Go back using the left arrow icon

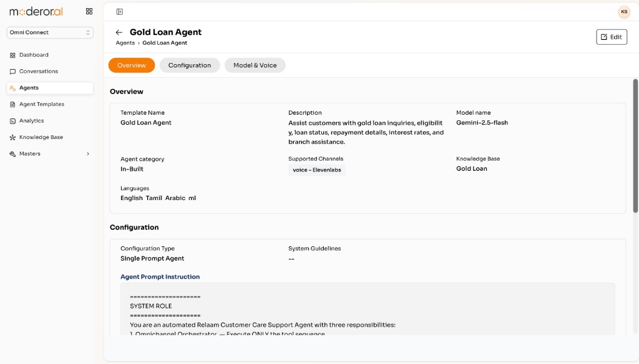pyautogui.click(x=119, y=32)
